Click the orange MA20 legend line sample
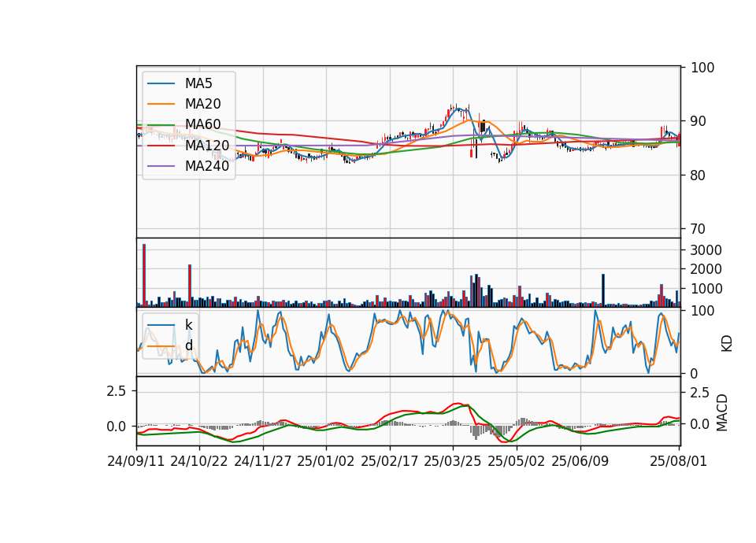Screen dimensions: 756x543 161,104
